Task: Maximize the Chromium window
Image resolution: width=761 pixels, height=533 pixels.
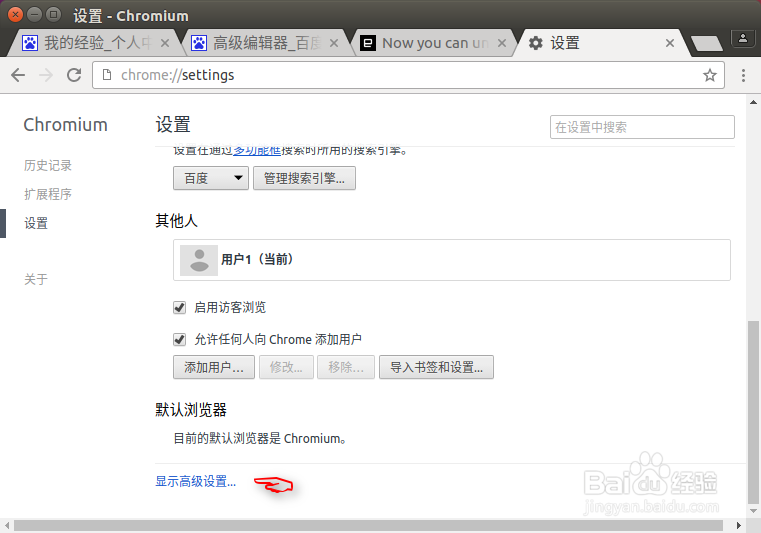Action: coord(53,15)
